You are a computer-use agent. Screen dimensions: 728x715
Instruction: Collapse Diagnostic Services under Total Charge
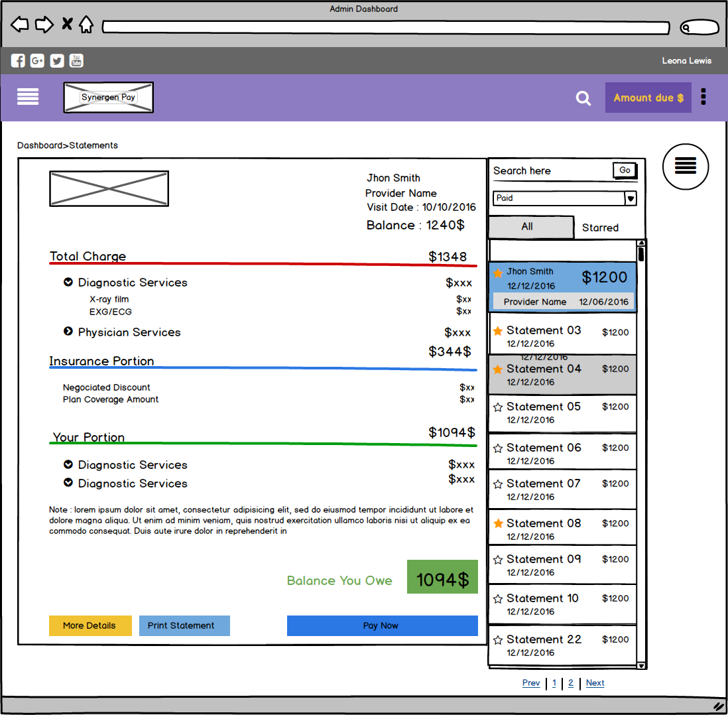(x=68, y=282)
